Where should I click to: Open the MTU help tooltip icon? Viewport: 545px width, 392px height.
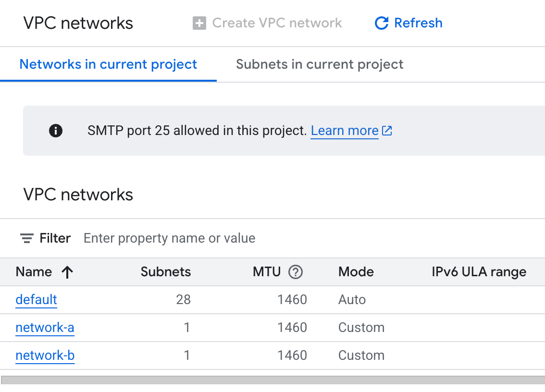point(297,272)
